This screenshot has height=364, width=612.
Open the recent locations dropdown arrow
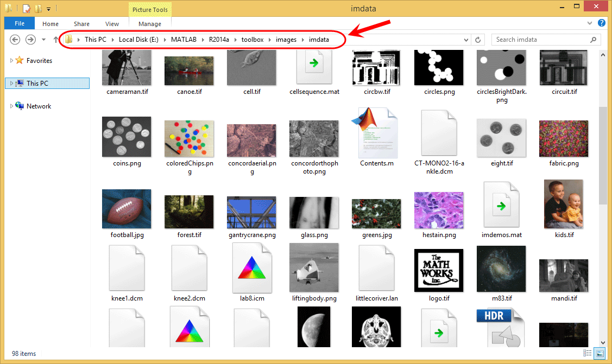coord(43,40)
